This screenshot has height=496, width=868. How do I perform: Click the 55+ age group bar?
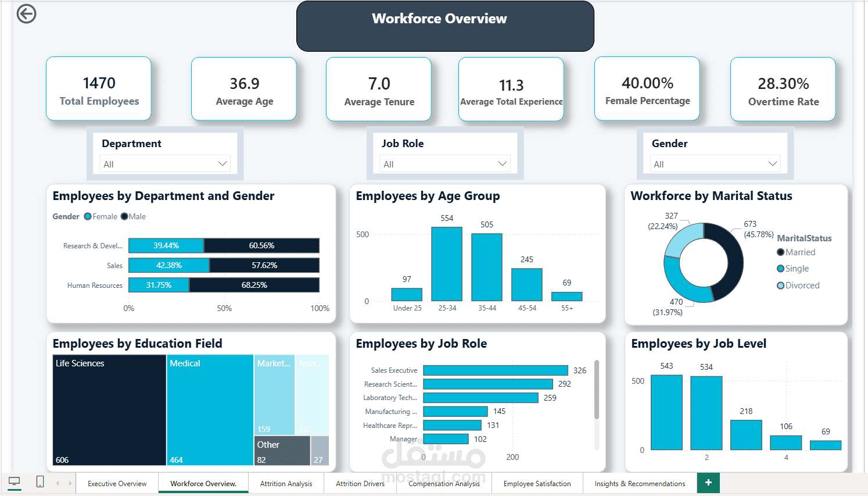567,297
